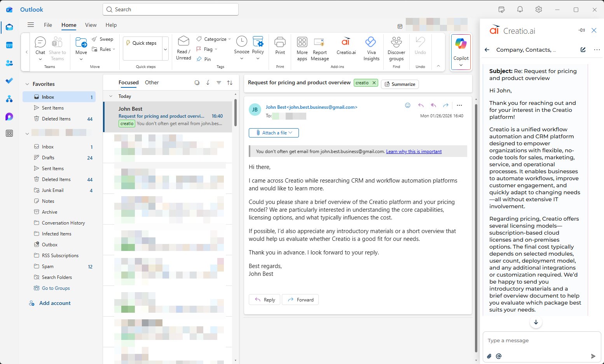Collapse the Today group in the inbox
This screenshot has height=364, width=604.
click(111, 96)
